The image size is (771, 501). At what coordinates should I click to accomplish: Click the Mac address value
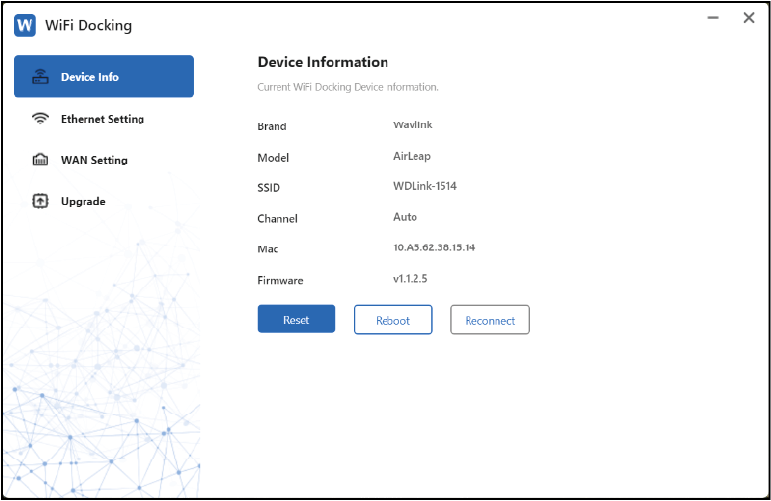pyautogui.click(x=433, y=247)
